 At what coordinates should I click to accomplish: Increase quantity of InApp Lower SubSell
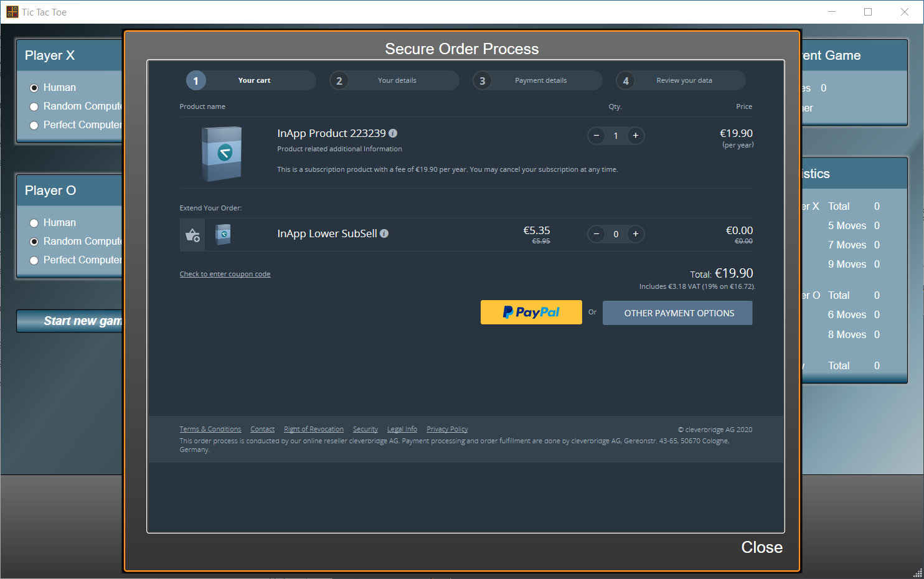click(636, 234)
